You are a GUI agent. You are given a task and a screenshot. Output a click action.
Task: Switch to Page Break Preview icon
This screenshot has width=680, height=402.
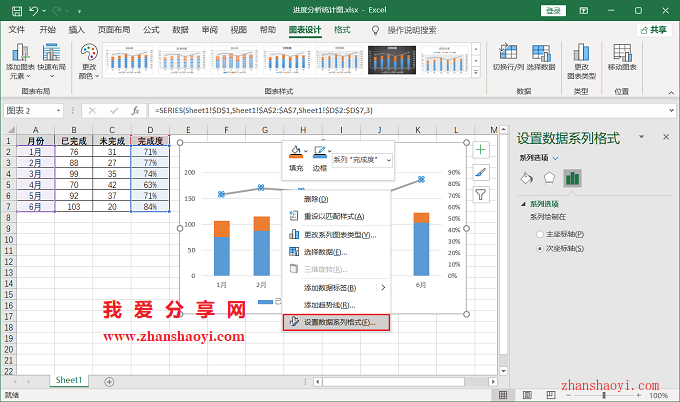tap(551, 395)
